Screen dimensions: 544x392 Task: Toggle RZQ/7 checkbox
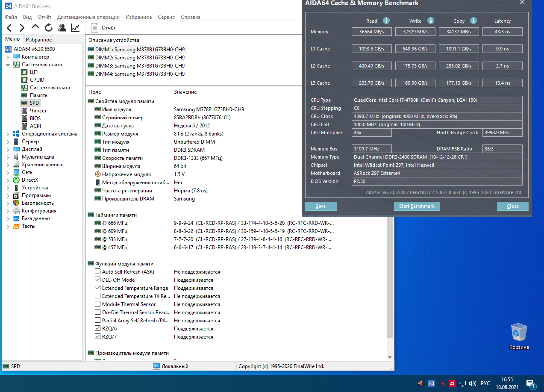98,337
